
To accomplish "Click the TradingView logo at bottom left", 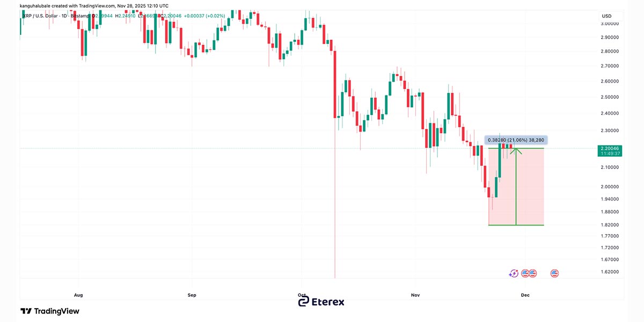I will (x=50, y=311).
